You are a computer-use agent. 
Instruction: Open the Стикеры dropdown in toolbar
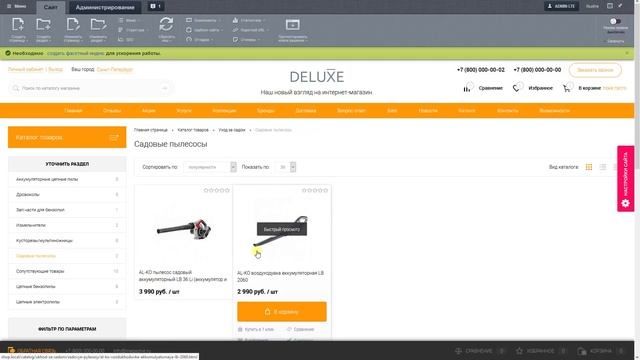247,40
